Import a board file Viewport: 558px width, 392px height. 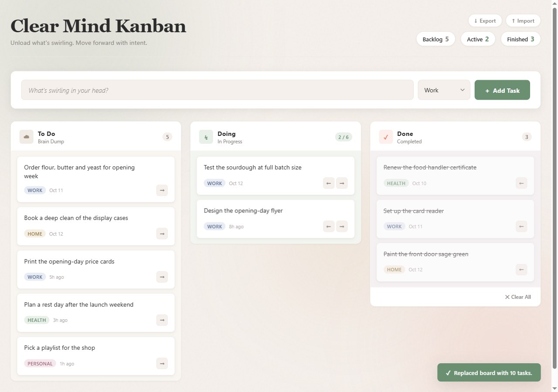[523, 21]
